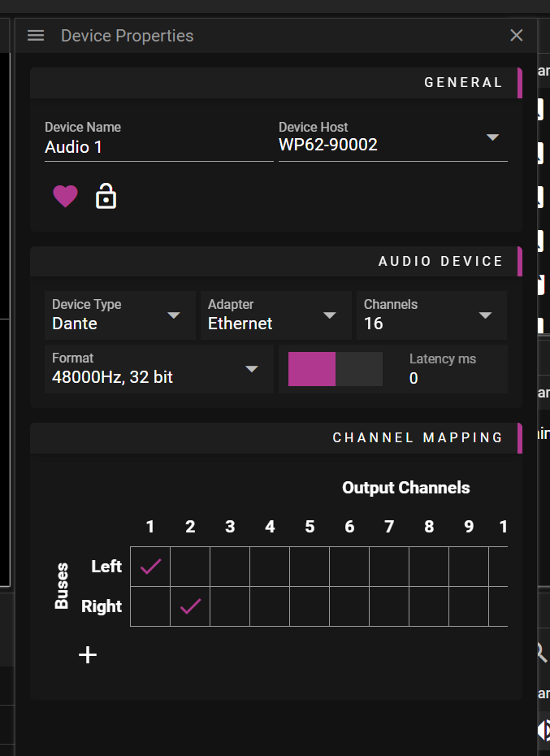Uncheck Left bus on output channel 1
The width and height of the screenshot is (550, 756).
click(x=150, y=567)
